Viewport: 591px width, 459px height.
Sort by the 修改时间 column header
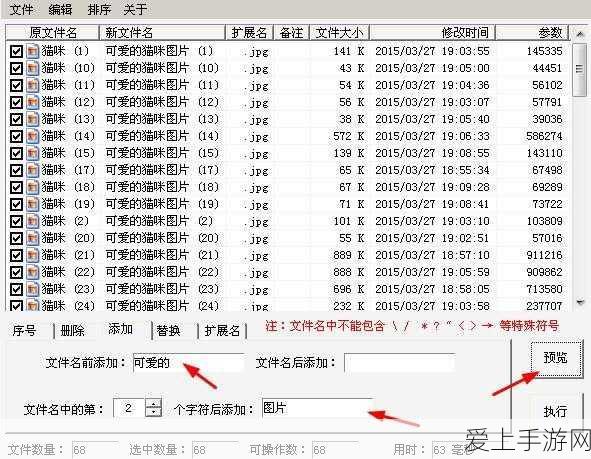pyautogui.click(x=432, y=33)
